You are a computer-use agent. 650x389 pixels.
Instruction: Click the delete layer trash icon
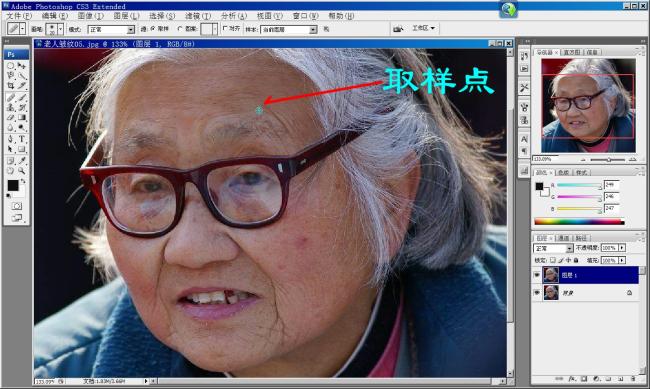pyautogui.click(x=633, y=379)
